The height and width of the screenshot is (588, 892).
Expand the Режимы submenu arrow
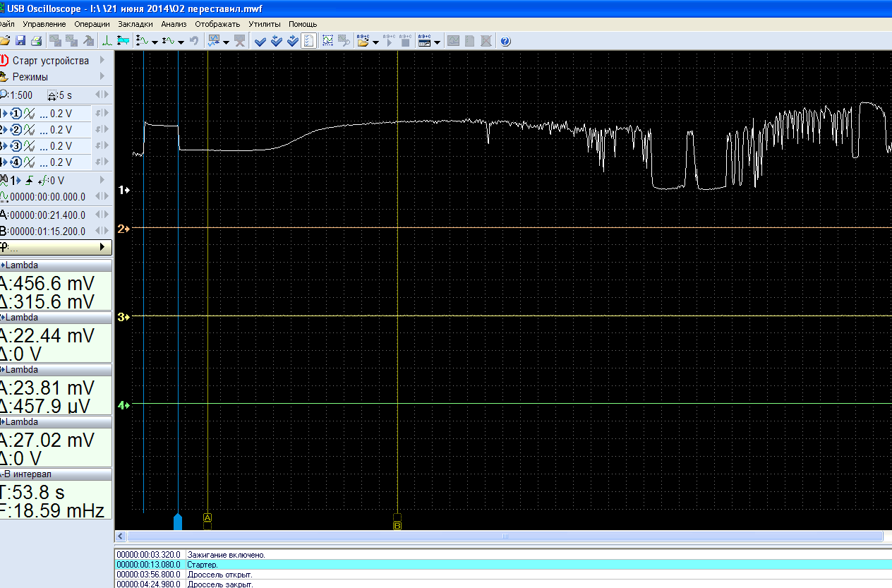pos(102,77)
